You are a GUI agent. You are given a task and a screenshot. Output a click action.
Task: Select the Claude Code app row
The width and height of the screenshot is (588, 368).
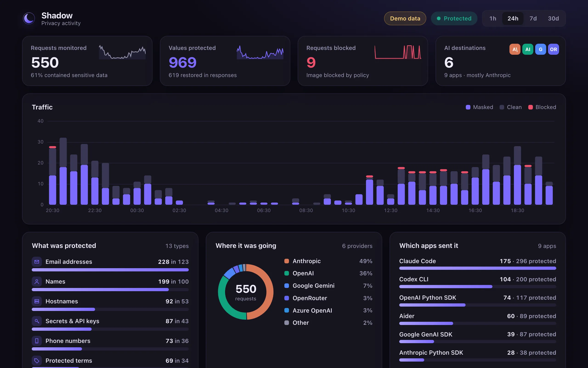tap(478, 264)
